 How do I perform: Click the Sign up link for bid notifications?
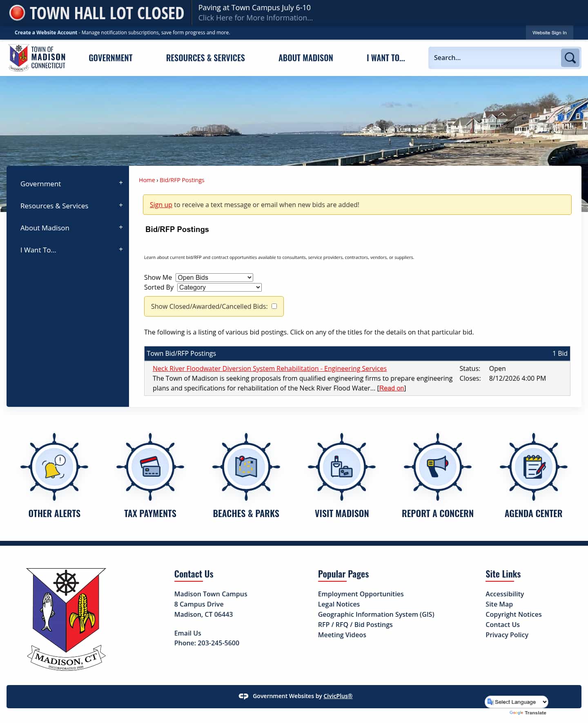[x=161, y=205]
